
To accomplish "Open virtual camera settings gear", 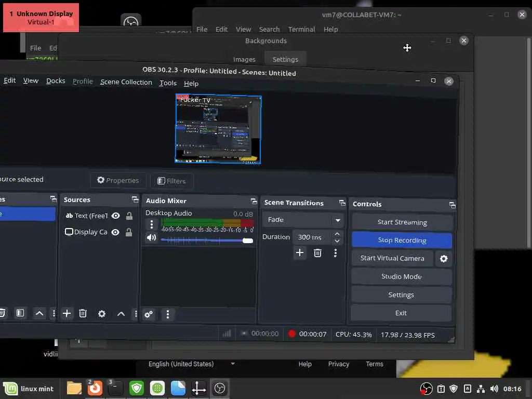I will [x=444, y=259].
